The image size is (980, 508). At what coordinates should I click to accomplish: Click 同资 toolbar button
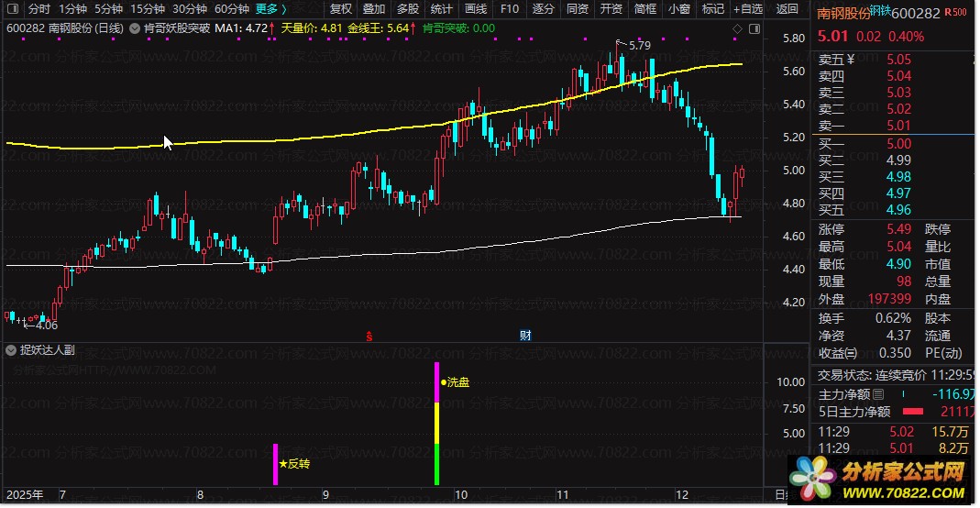point(577,9)
